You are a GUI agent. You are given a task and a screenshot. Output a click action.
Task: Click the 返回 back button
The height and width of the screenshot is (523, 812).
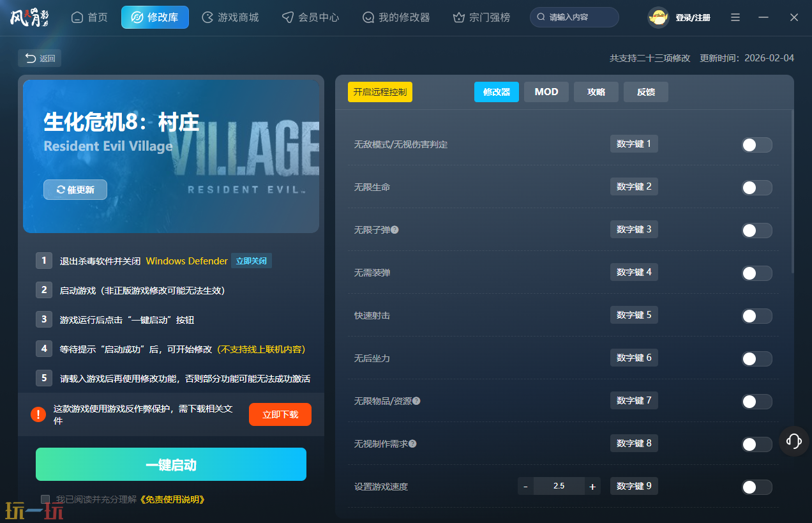(40, 58)
